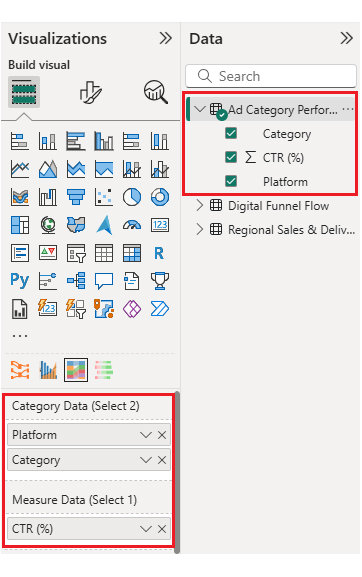Add a Filled map visual
362x577 pixels.
[x=76, y=225]
